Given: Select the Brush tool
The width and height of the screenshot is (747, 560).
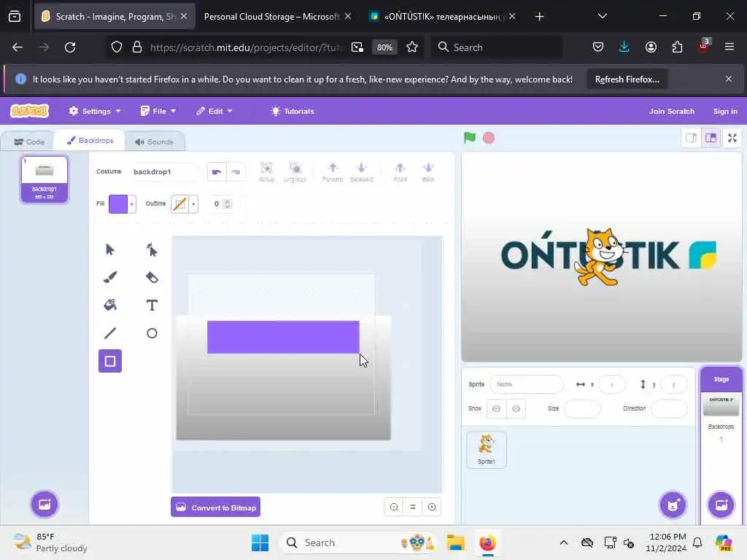Looking at the screenshot, I should click(110, 277).
